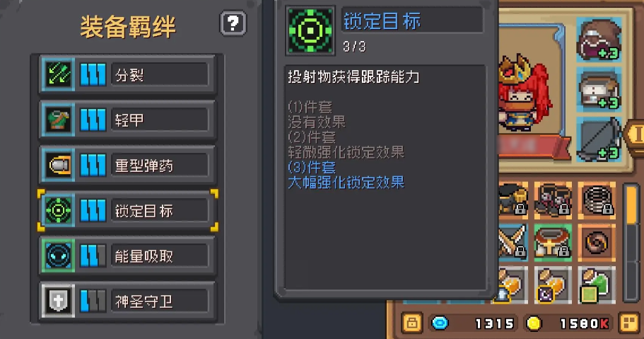644x339 pixels.
Task: Select the 轻甲 armor icon
Action: 58,120
